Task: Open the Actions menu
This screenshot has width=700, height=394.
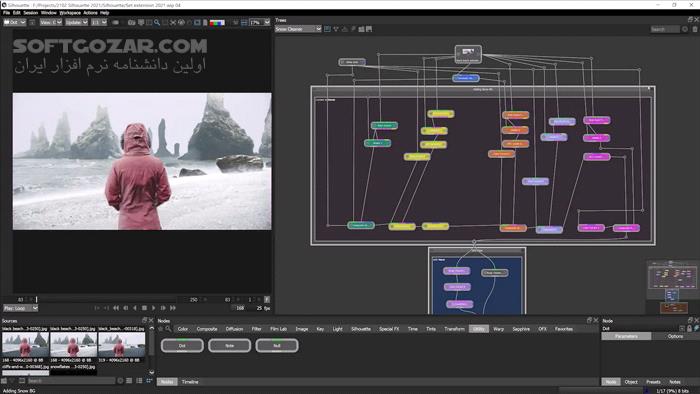Action: 90,13
